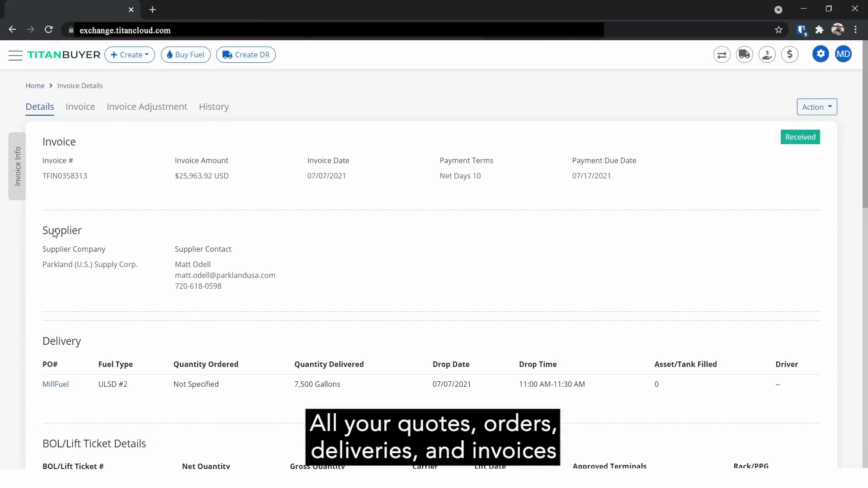Open the settings gear icon

[821, 54]
